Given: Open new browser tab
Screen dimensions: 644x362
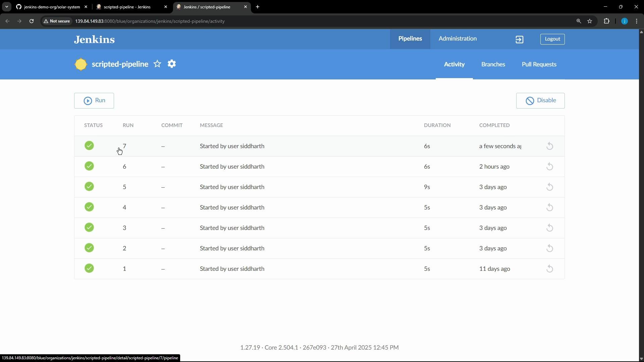Looking at the screenshot, I should coord(258,7).
